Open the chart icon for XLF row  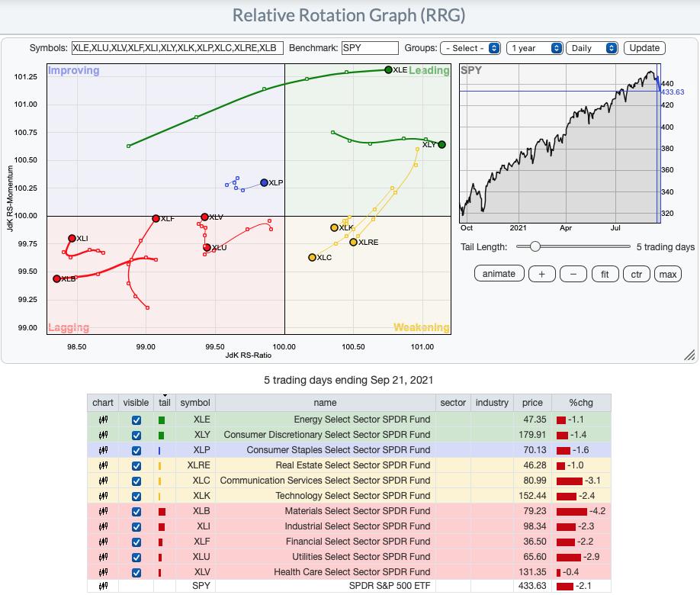tap(103, 542)
